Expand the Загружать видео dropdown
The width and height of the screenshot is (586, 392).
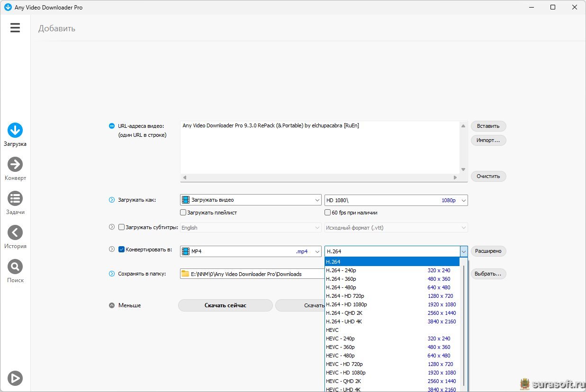point(251,200)
